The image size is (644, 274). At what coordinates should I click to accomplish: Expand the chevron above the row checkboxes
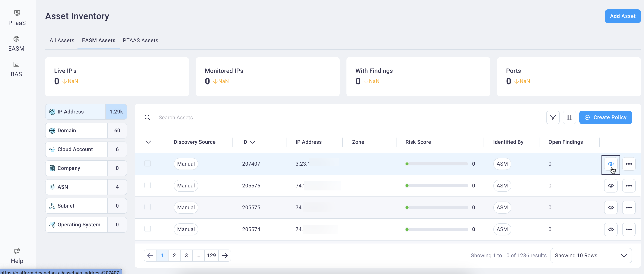click(148, 142)
